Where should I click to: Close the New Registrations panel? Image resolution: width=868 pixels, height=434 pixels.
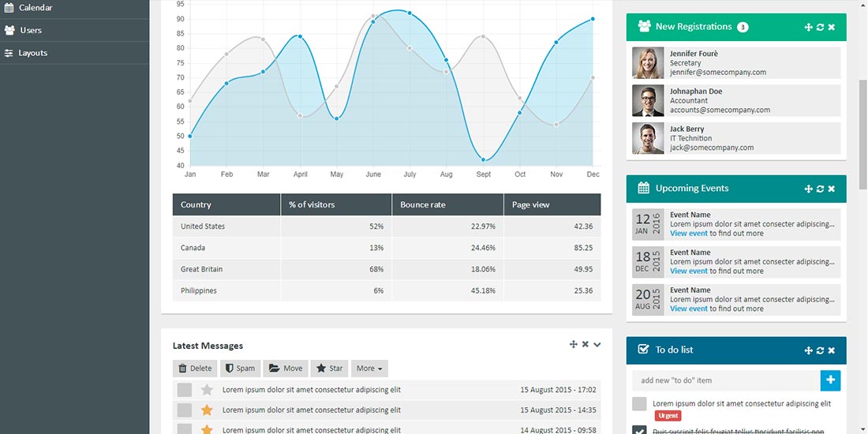[x=832, y=27]
